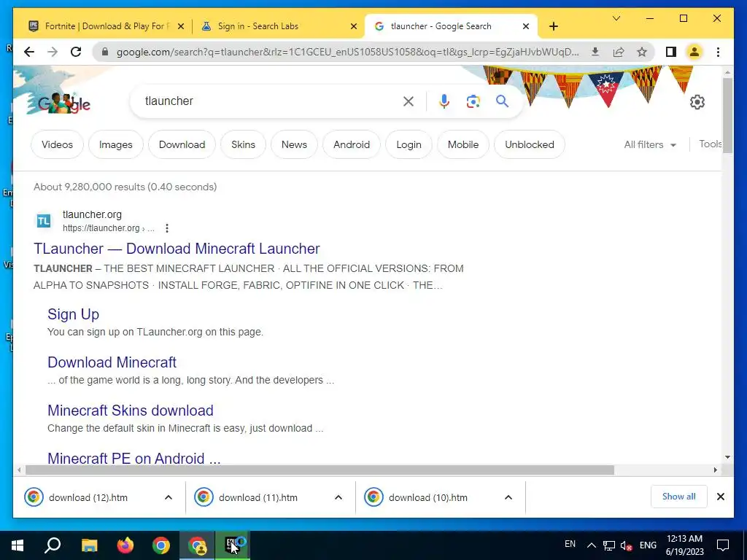
Task: Search by image with the Lens icon
Action: tap(473, 101)
